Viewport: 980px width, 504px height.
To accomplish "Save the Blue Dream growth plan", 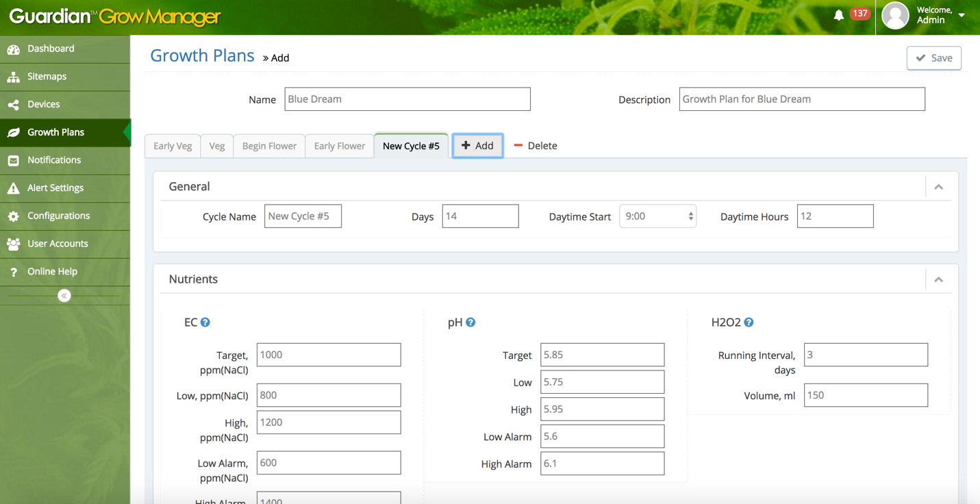I will coord(933,58).
